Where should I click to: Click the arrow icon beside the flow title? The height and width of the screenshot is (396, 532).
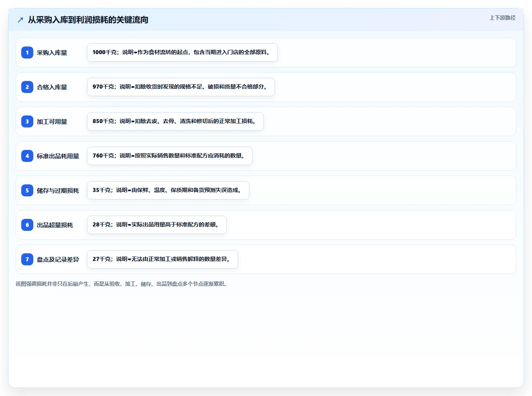pos(20,20)
